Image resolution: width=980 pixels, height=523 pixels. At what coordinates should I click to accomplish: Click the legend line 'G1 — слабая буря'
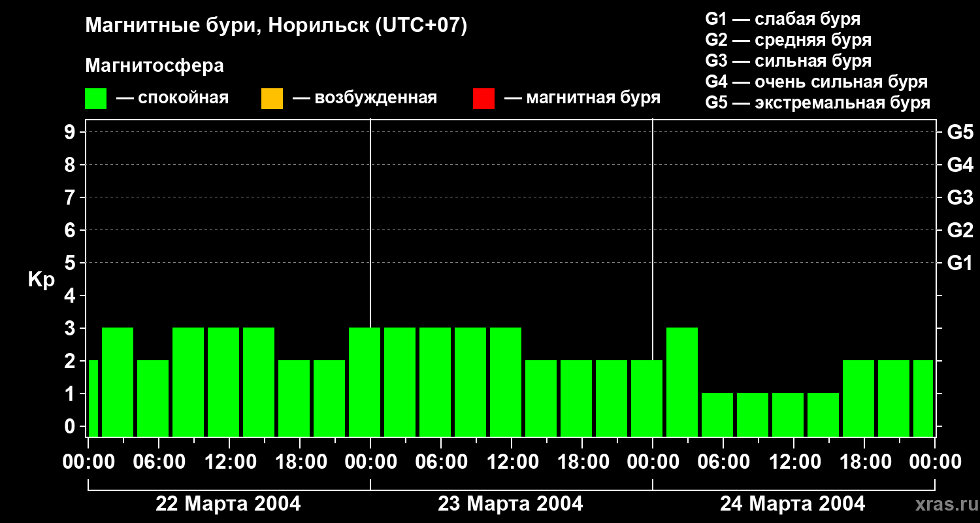[x=783, y=19]
